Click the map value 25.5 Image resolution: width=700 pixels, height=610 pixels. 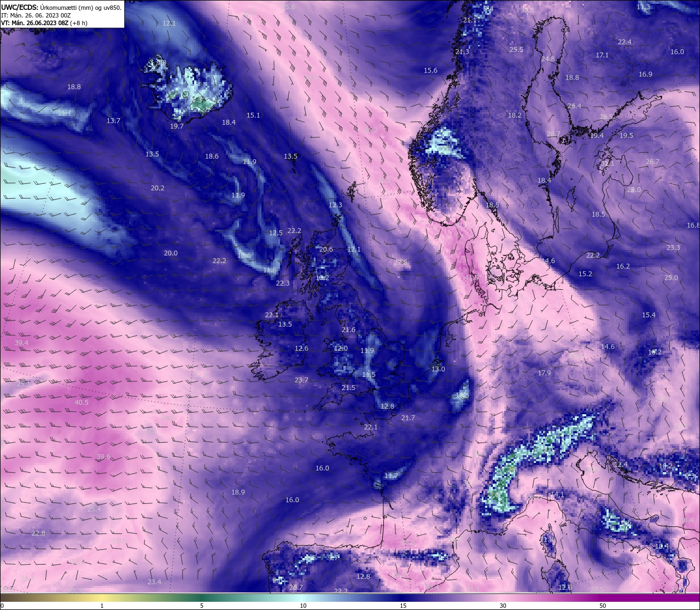516,49
